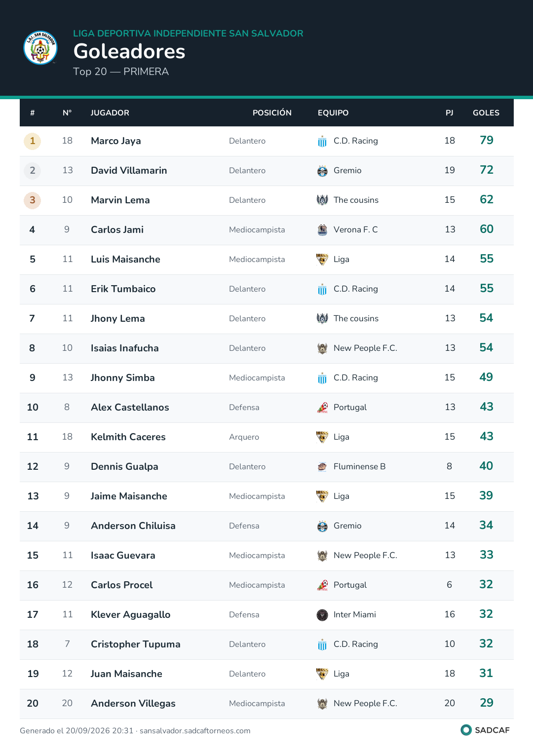The image size is (533, 756).
Task: Click Gremio badge in David Villamarin row
Action: coord(322,171)
